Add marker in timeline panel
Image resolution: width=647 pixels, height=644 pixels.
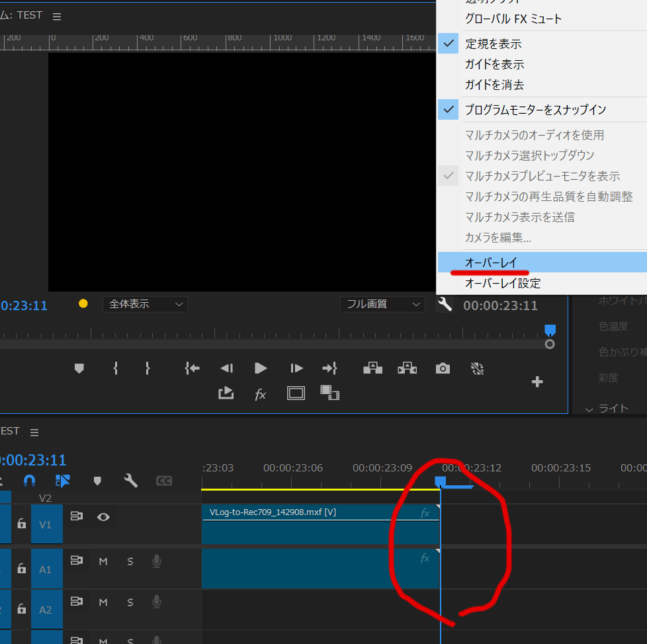97,481
